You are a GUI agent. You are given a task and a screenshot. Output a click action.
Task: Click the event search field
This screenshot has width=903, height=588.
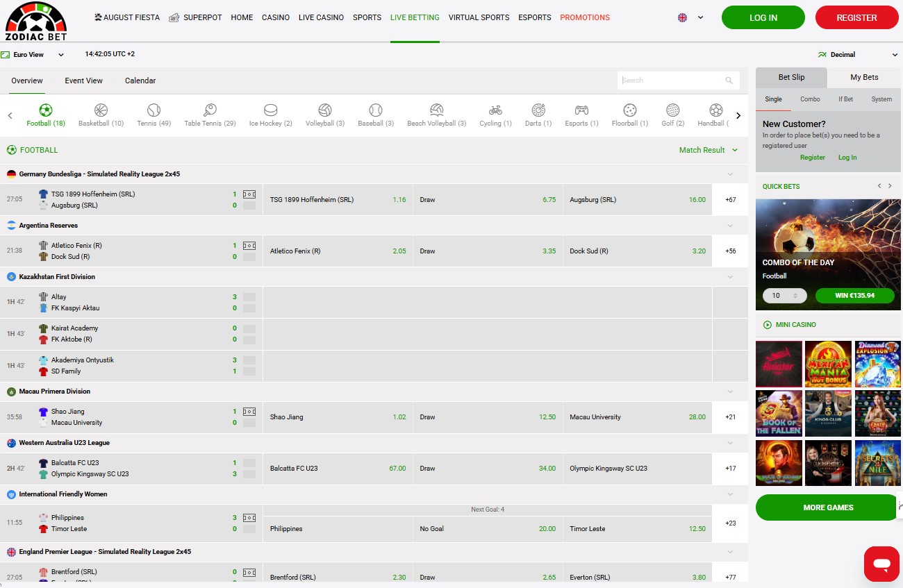point(672,81)
